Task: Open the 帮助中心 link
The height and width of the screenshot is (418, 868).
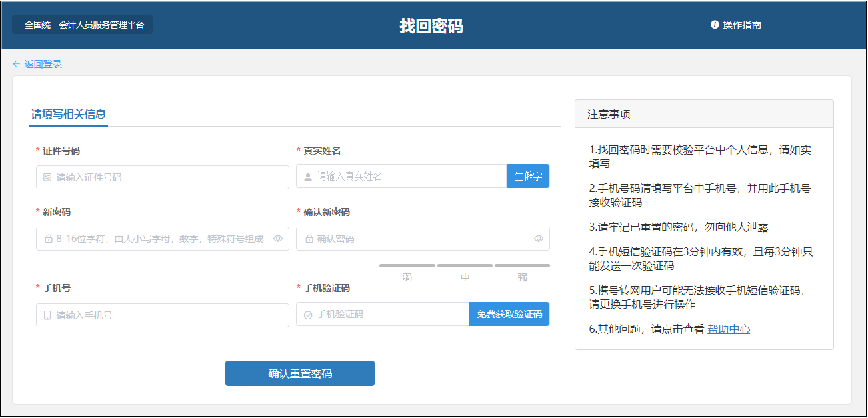Action: click(729, 329)
